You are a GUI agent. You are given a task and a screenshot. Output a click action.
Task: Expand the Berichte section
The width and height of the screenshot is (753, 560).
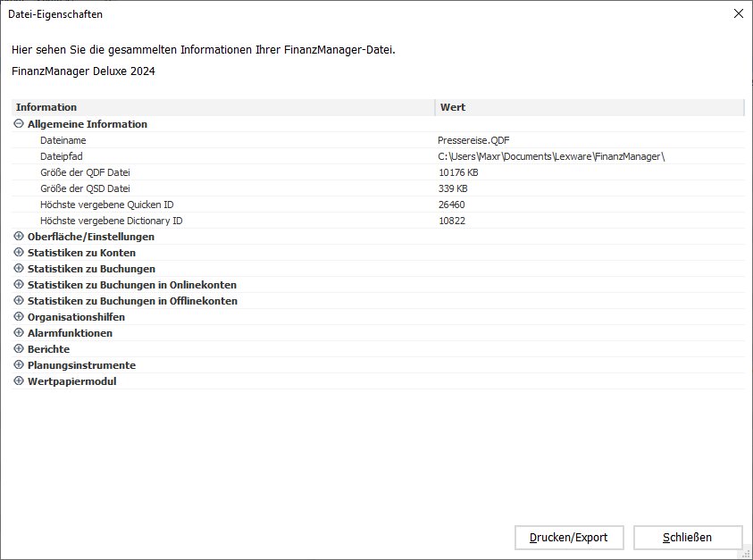coord(20,349)
